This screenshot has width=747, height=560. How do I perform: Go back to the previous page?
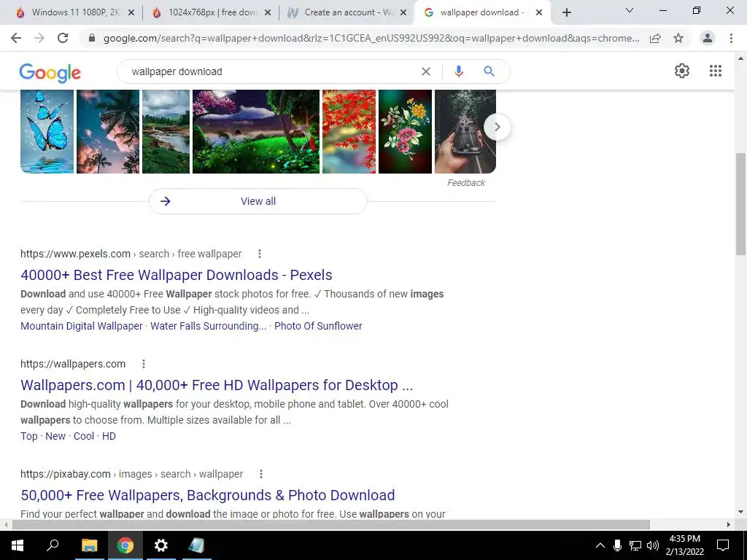click(16, 38)
